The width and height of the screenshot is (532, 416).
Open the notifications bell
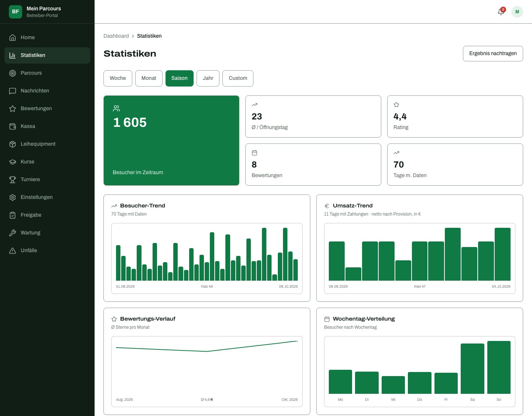[501, 11]
